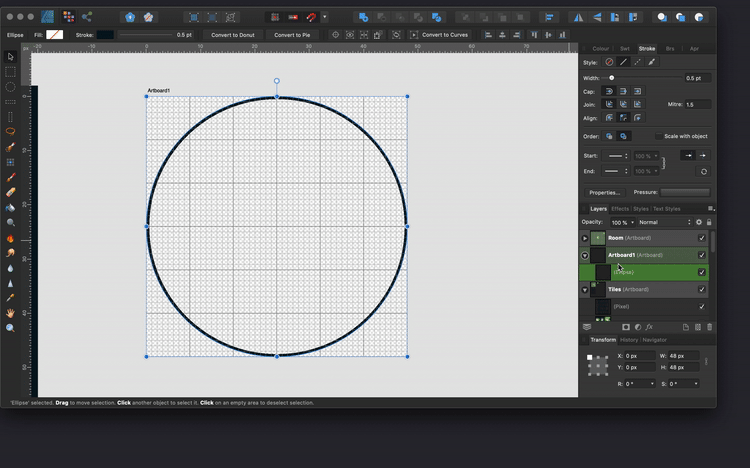Image resolution: width=750 pixels, height=468 pixels.
Task: Click Convert to Pie button
Action: 292,35
